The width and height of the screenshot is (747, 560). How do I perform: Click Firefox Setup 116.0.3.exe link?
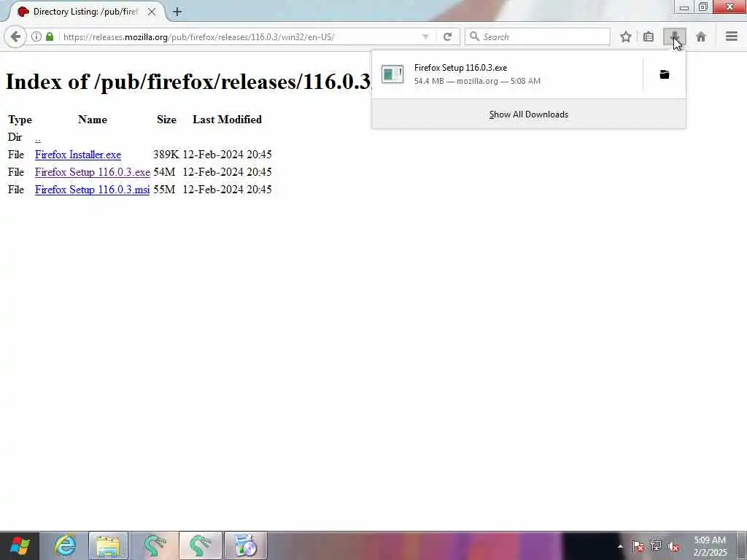tap(93, 172)
